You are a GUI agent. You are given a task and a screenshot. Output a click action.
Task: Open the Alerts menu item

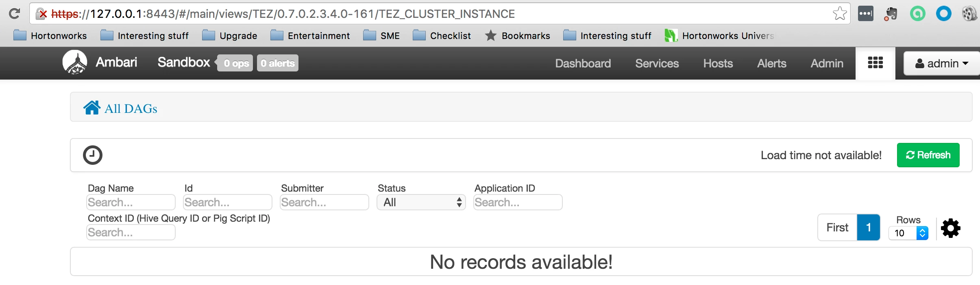pyautogui.click(x=772, y=63)
